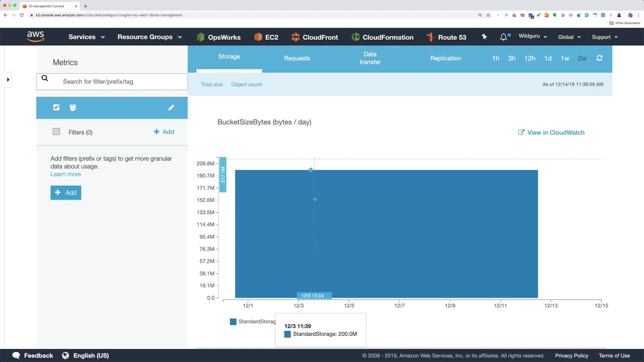Open the CloudFront shortcut
The width and height of the screenshot is (644, 362).
point(314,37)
